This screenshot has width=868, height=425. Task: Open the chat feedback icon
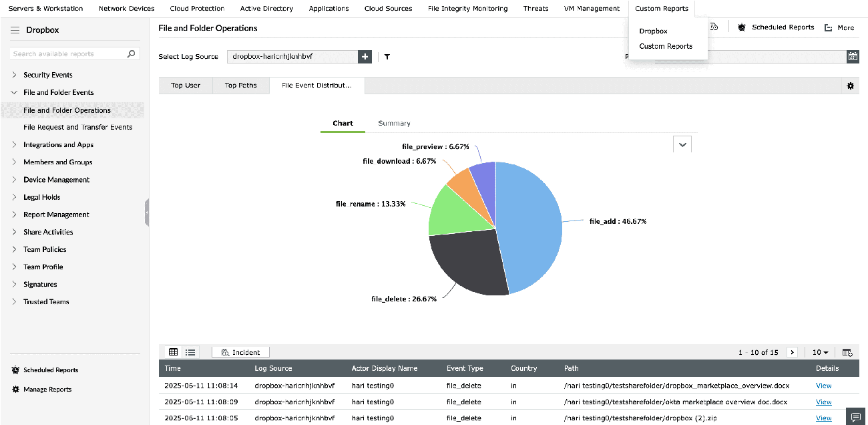pyautogui.click(x=856, y=416)
